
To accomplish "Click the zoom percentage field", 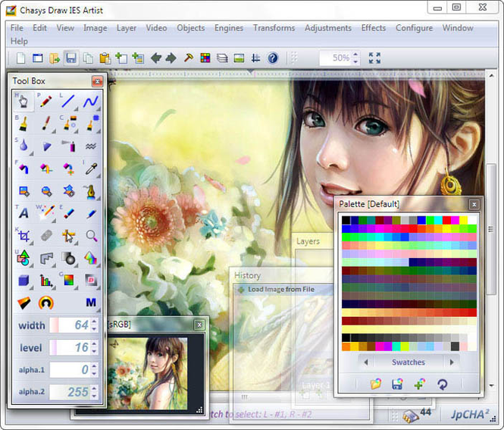I will (336, 58).
